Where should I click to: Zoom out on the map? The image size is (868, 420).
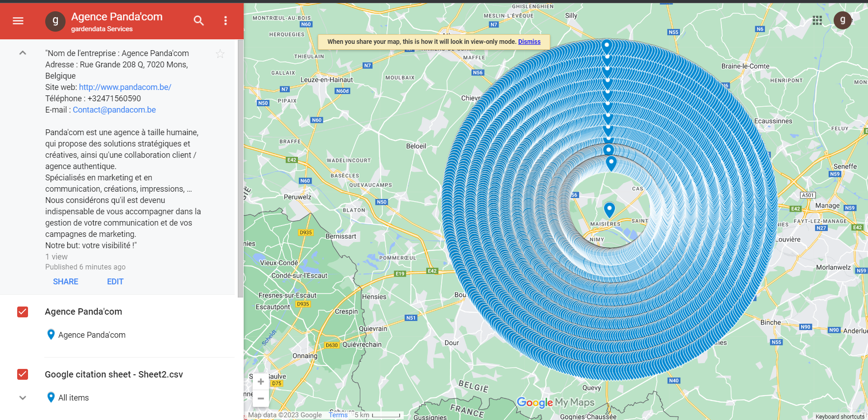[261, 398]
